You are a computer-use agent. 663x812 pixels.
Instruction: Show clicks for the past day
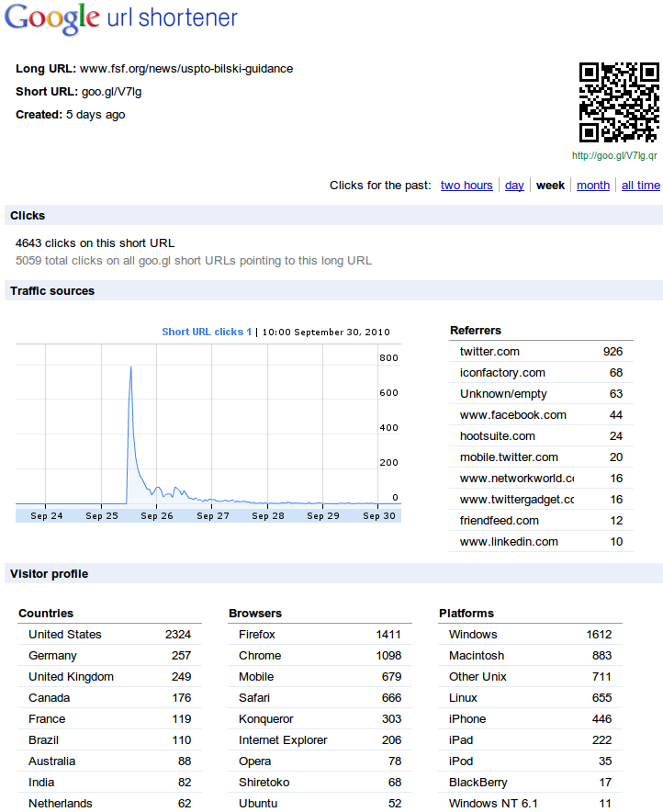click(514, 186)
